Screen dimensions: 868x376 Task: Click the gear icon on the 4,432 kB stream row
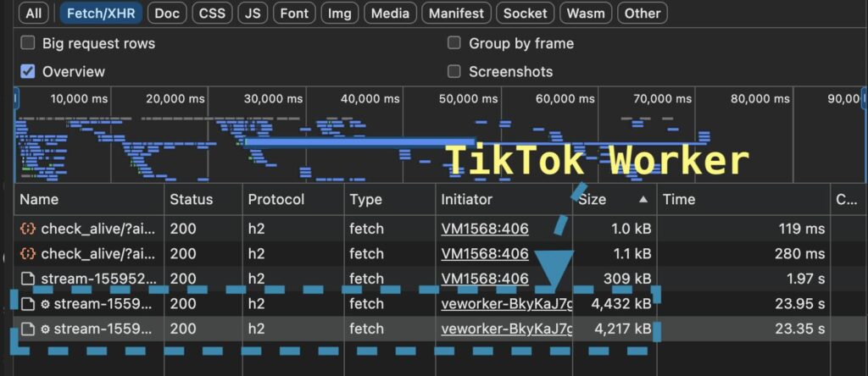(46, 304)
